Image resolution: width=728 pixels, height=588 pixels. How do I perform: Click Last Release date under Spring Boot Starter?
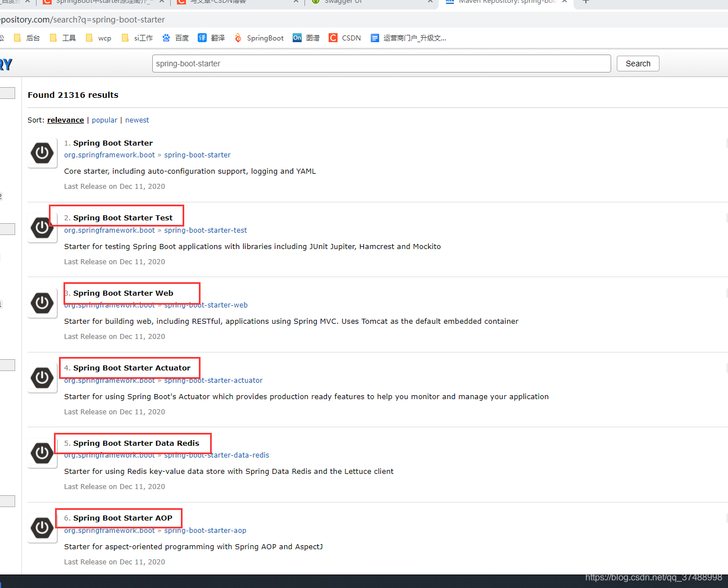coord(115,187)
